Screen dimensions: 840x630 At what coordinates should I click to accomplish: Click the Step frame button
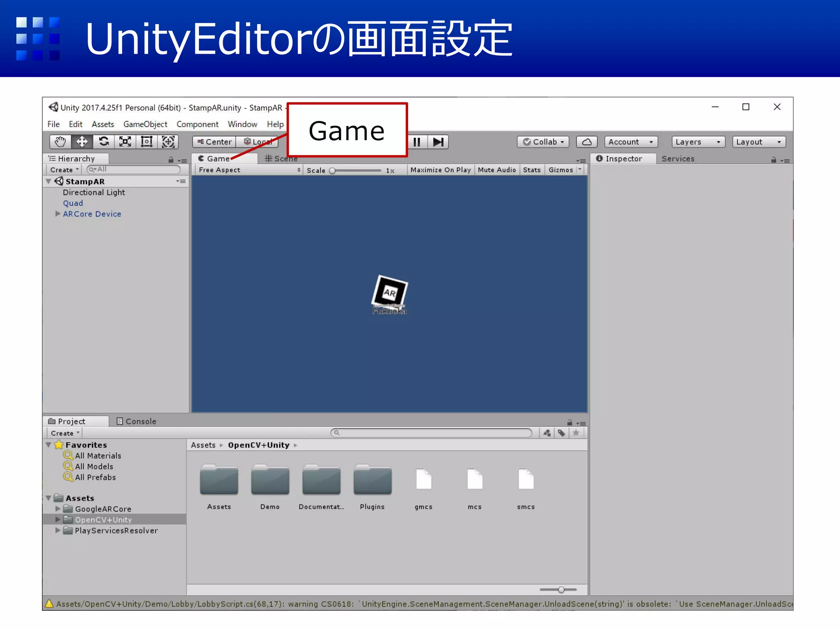(438, 142)
